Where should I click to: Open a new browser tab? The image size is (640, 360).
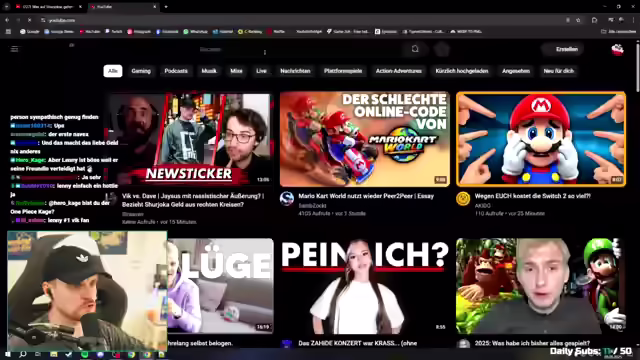pos(166,7)
